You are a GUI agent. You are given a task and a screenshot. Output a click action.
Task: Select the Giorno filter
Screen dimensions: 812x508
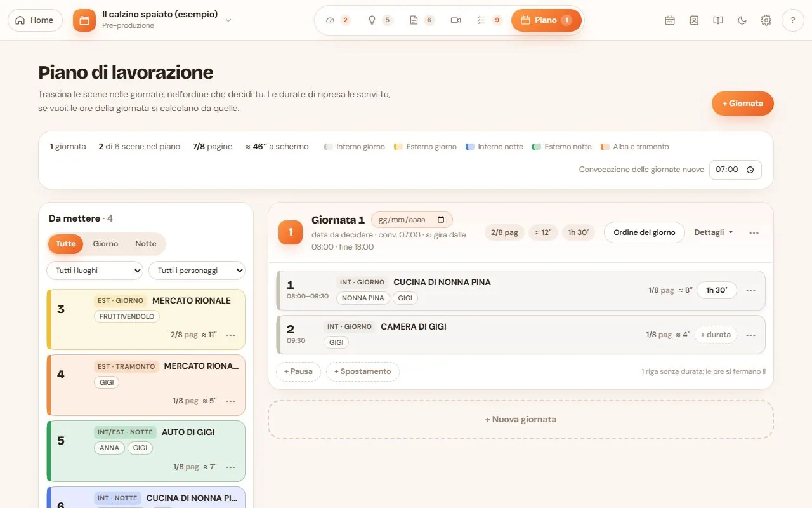[x=105, y=244]
